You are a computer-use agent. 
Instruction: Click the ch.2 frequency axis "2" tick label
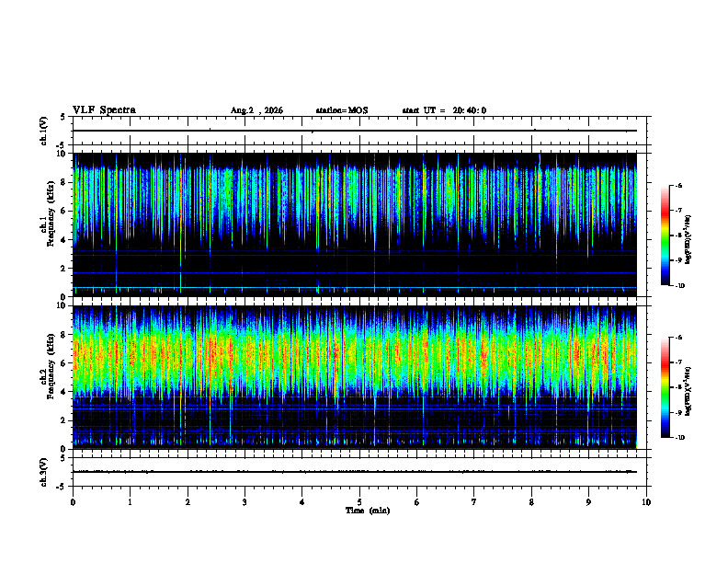coord(64,420)
